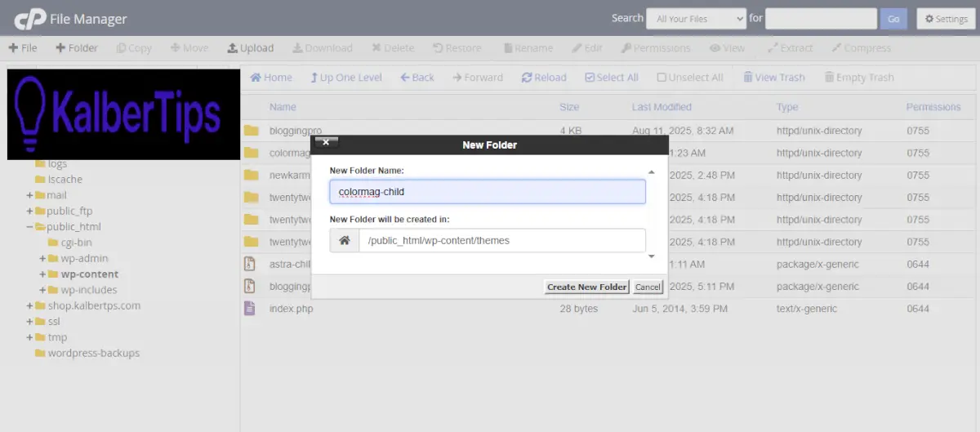Screen dimensions: 980x432
Task: Open View Trash bin
Action: point(747,78)
